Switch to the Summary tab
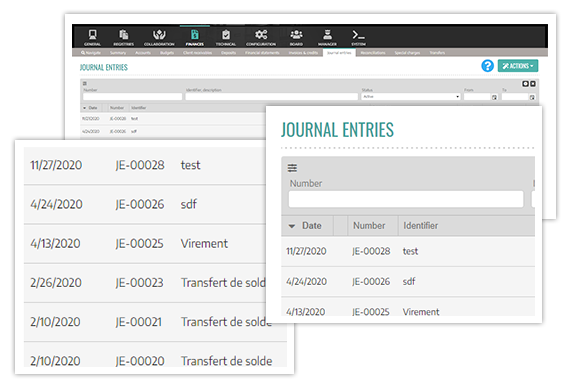 pyautogui.click(x=118, y=53)
